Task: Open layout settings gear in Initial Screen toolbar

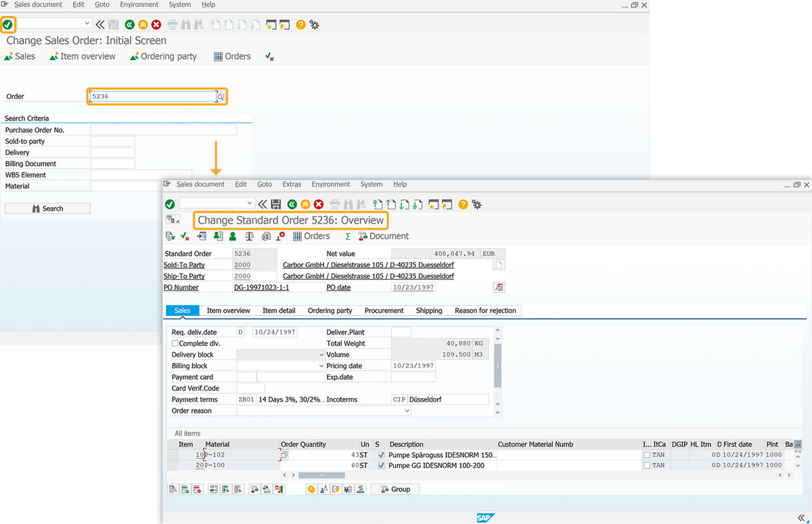Action: [314, 24]
